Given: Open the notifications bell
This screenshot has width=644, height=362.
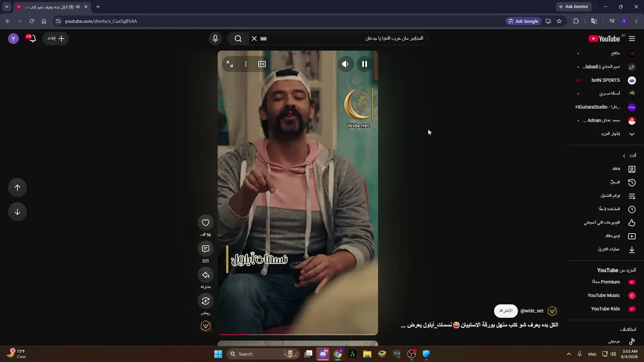Looking at the screenshot, I should point(32,38).
